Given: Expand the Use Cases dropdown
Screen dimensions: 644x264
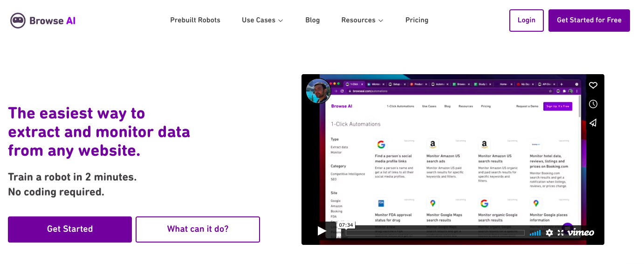Looking at the screenshot, I should coord(262,20).
